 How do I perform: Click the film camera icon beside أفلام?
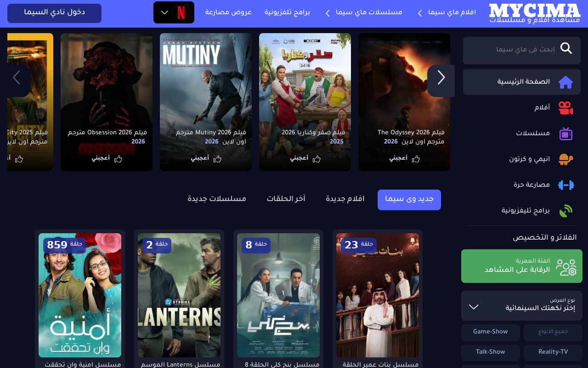click(565, 108)
